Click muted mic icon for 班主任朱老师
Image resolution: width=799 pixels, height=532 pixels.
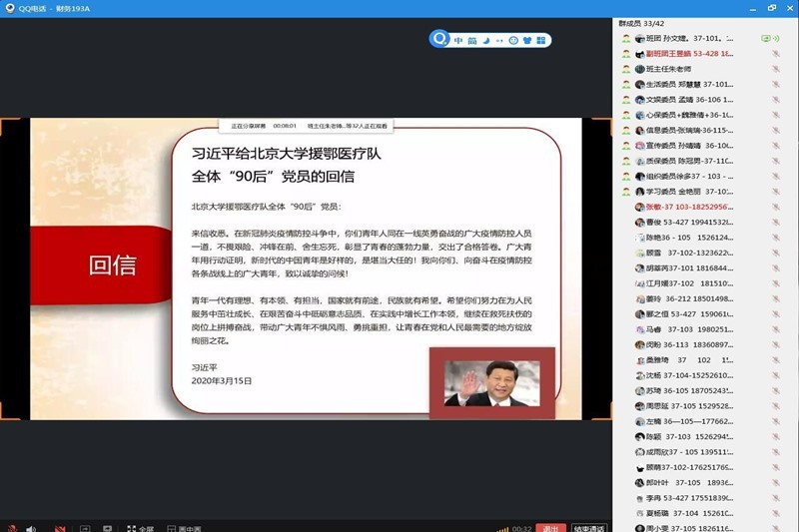pyautogui.click(x=776, y=69)
